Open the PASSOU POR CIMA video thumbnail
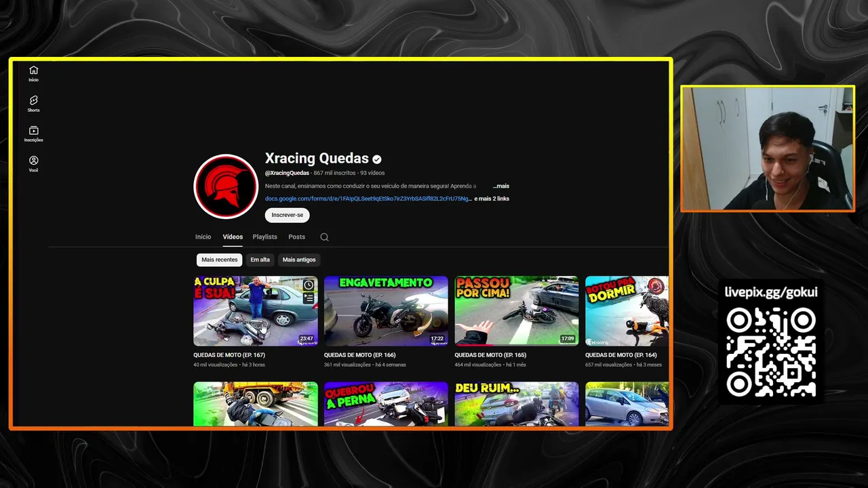 pyautogui.click(x=517, y=311)
